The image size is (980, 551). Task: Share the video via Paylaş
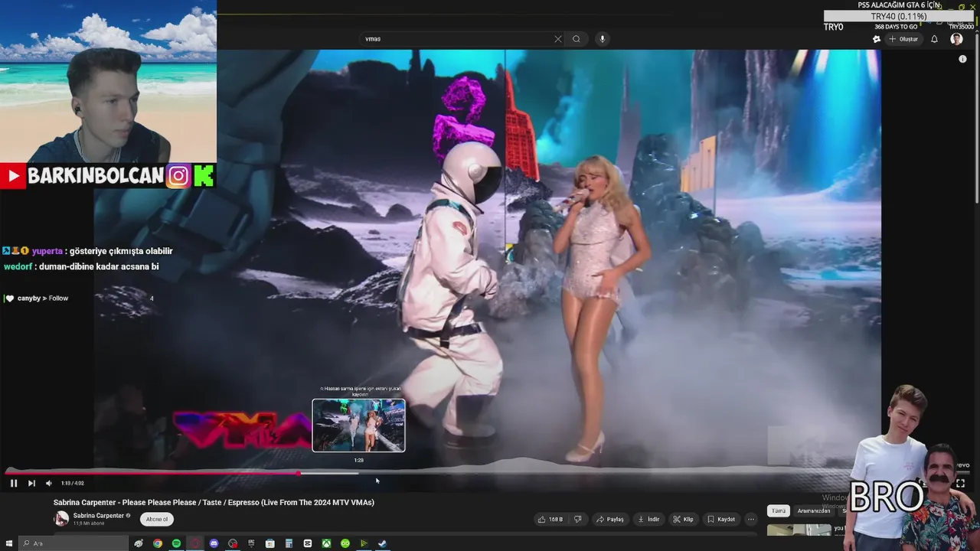coord(610,519)
